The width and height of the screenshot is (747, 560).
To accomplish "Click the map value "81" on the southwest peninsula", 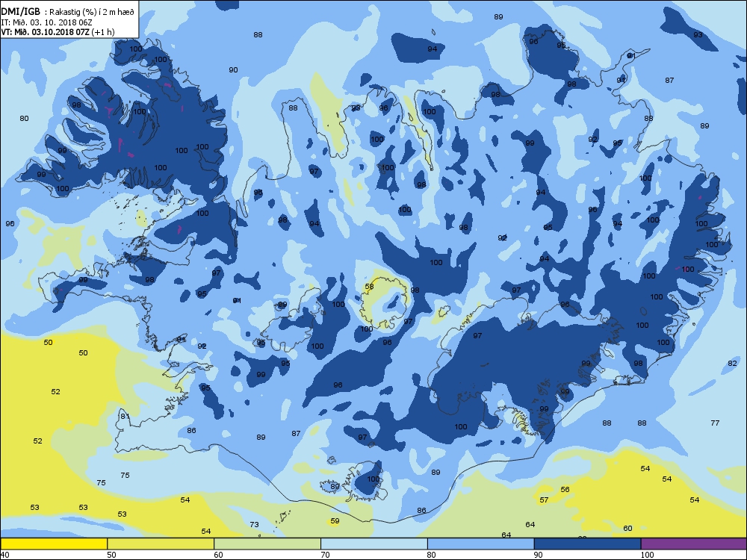I will click(125, 416).
